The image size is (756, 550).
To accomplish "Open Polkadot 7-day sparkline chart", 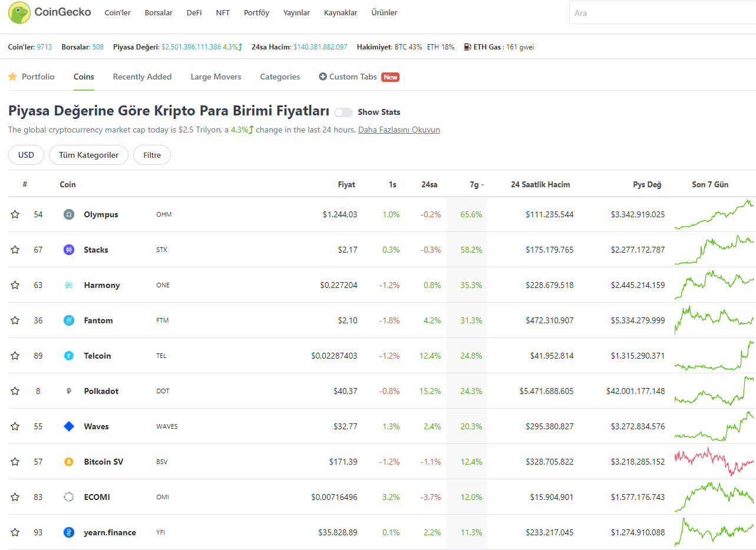I will coord(714,391).
